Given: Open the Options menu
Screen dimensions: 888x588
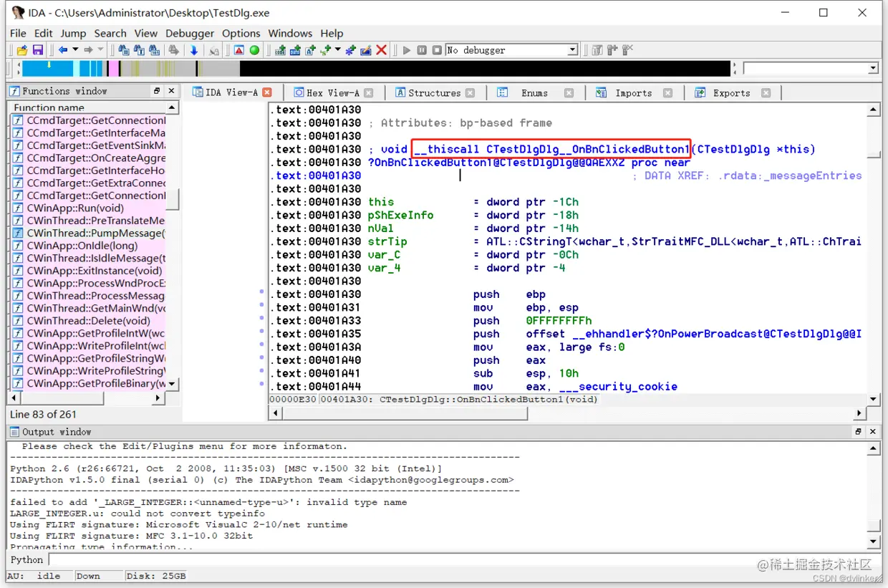Looking at the screenshot, I should pos(241,33).
